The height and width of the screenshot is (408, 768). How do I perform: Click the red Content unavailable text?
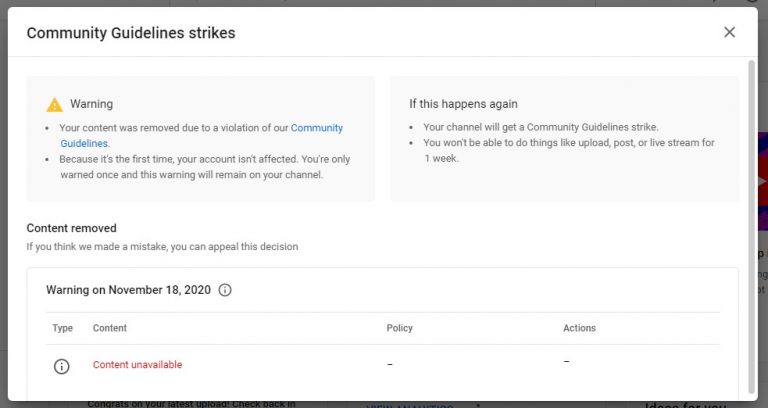(x=137, y=365)
